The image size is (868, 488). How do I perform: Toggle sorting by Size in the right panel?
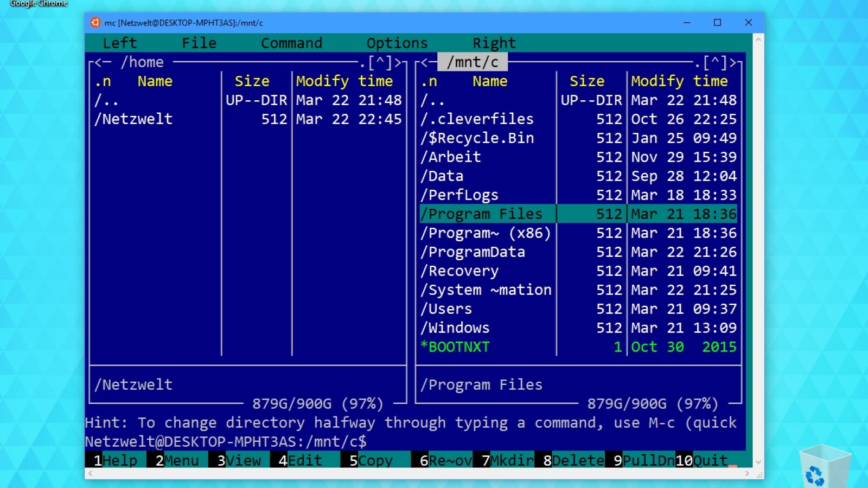click(x=587, y=81)
